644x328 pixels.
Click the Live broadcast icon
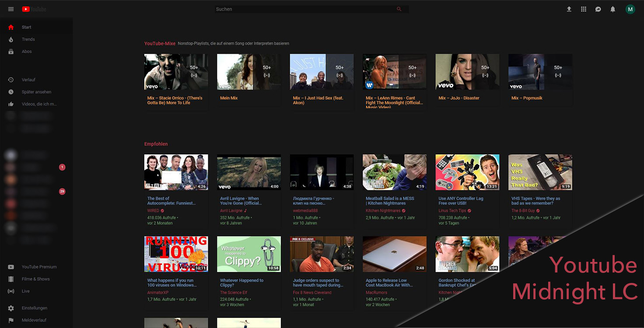point(11,291)
